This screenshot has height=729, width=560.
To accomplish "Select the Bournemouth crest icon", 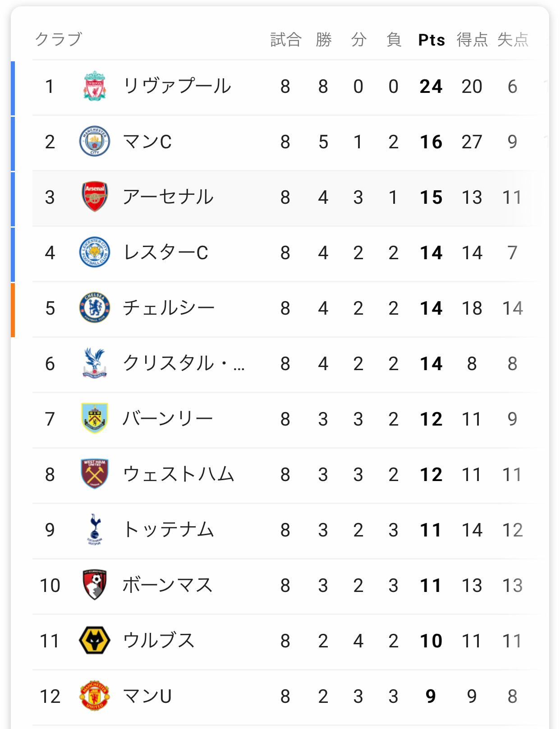I will [x=95, y=585].
